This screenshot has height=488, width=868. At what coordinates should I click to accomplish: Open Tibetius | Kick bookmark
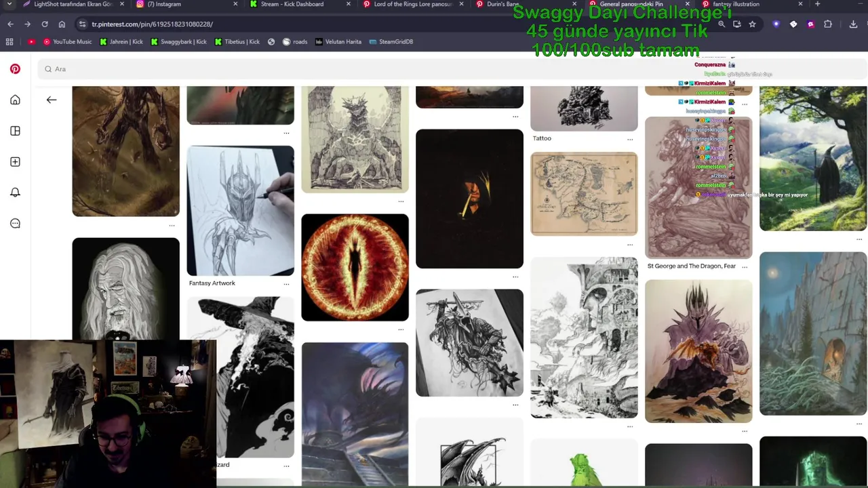237,41
